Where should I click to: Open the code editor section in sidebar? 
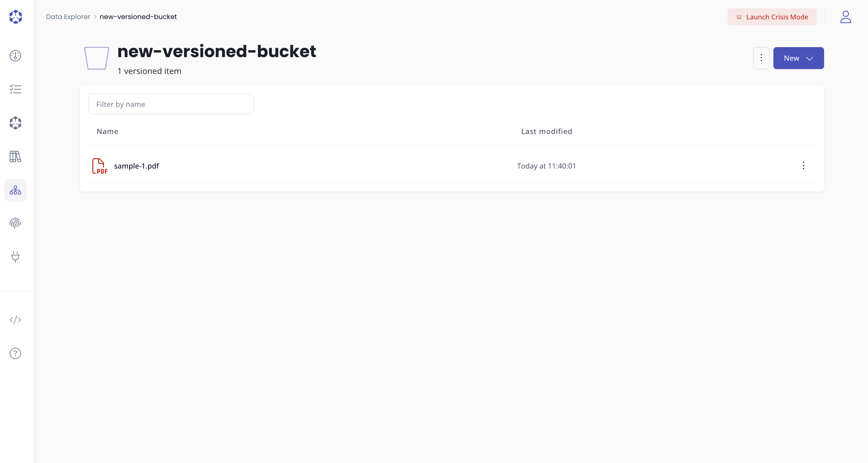point(15,320)
